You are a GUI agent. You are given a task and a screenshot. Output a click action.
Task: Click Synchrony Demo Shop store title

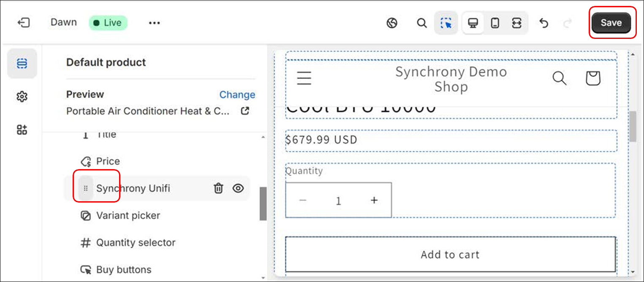click(x=451, y=79)
